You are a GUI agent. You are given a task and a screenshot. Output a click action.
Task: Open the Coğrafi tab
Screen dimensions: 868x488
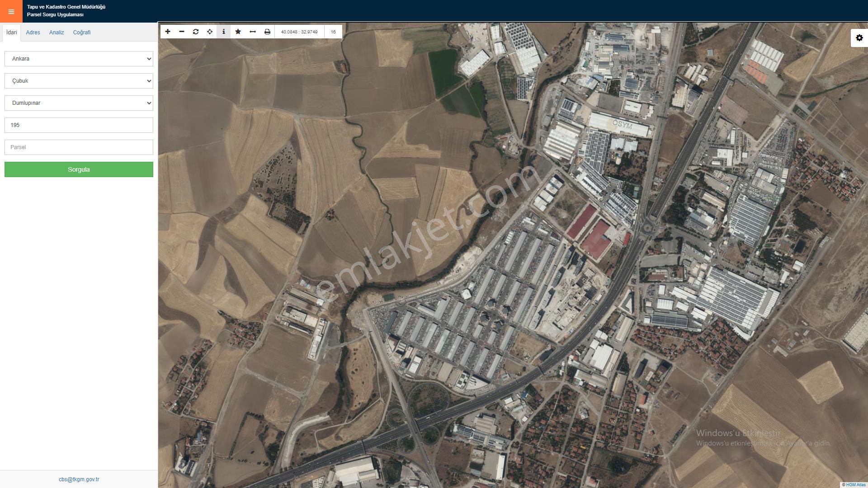coord(82,33)
